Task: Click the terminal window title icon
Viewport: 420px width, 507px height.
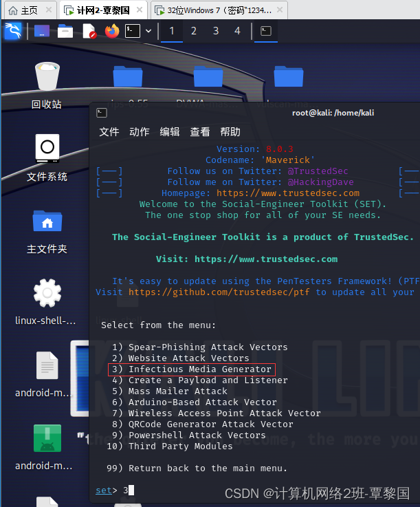Action: click(x=102, y=113)
